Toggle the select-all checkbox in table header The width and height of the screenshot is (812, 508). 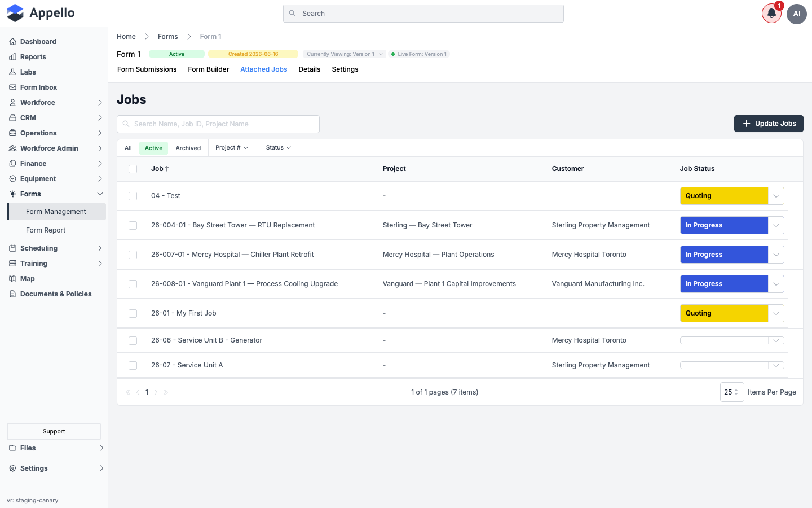click(133, 169)
